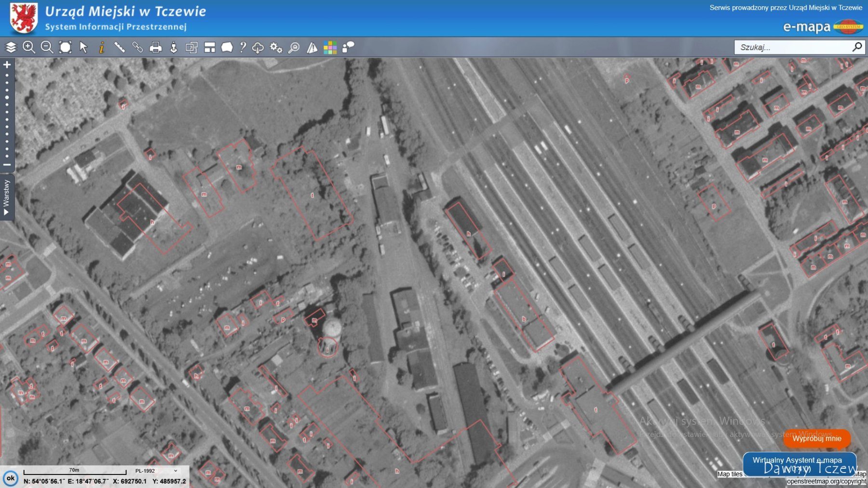This screenshot has height=488, width=868.
Task: Click the Y: 485957.2 coordinate value
Action: pyautogui.click(x=169, y=481)
